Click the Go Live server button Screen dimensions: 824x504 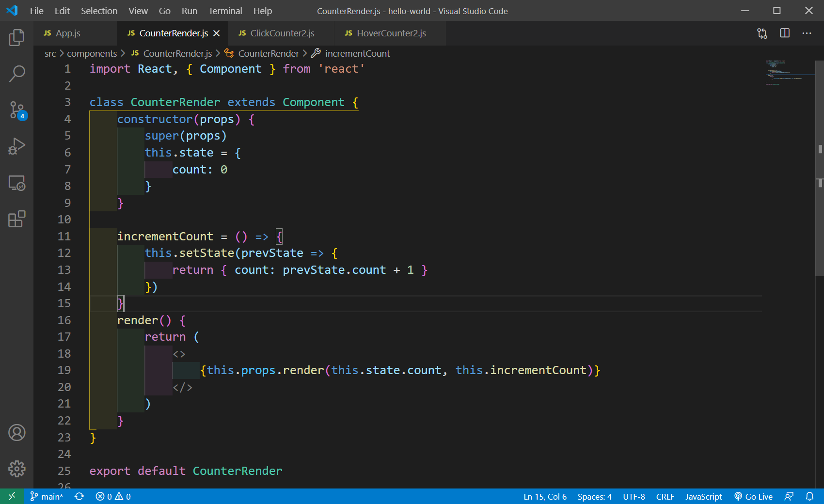pos(753,496)
